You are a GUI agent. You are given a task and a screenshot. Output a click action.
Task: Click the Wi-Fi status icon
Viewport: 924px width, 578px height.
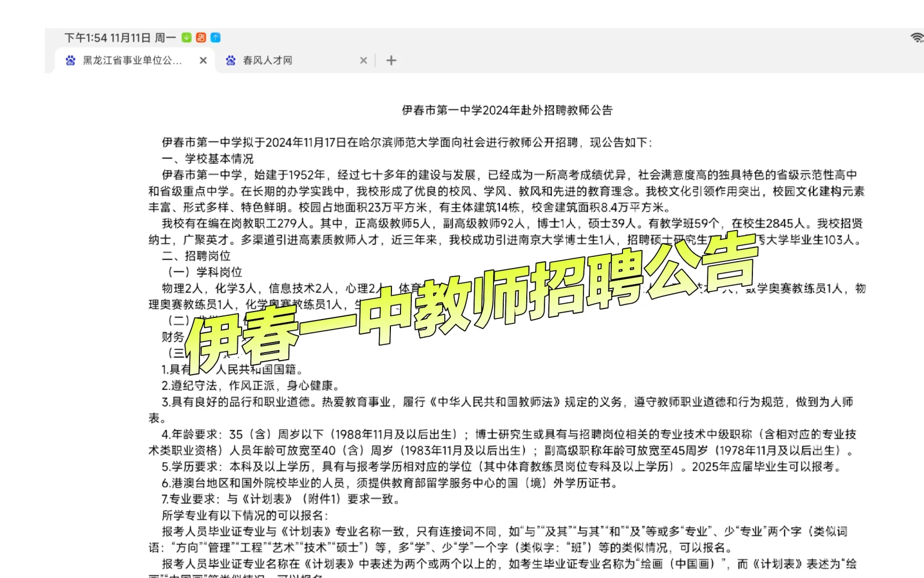pyautogui.click(x=917, y=37)
